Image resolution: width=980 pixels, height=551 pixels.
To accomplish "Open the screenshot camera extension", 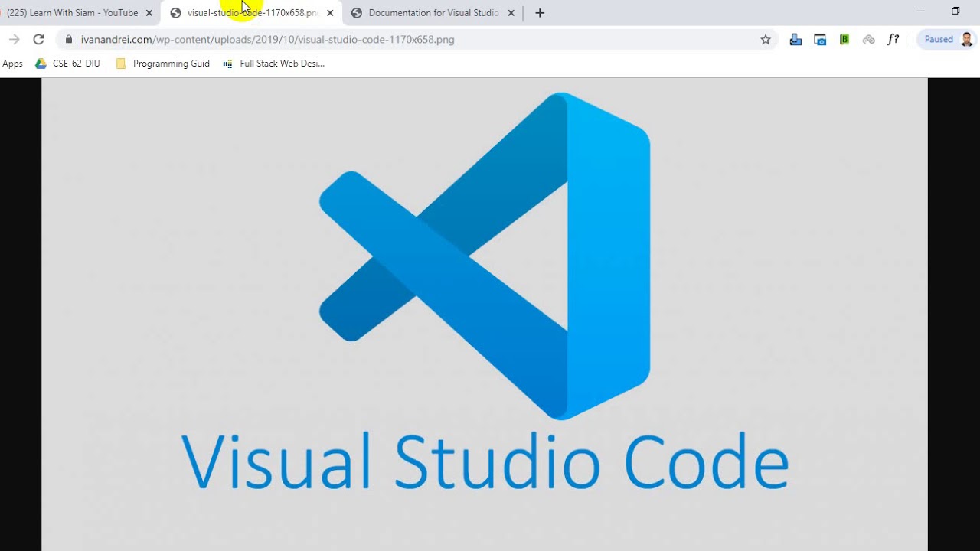I will [x=820, y=40].
